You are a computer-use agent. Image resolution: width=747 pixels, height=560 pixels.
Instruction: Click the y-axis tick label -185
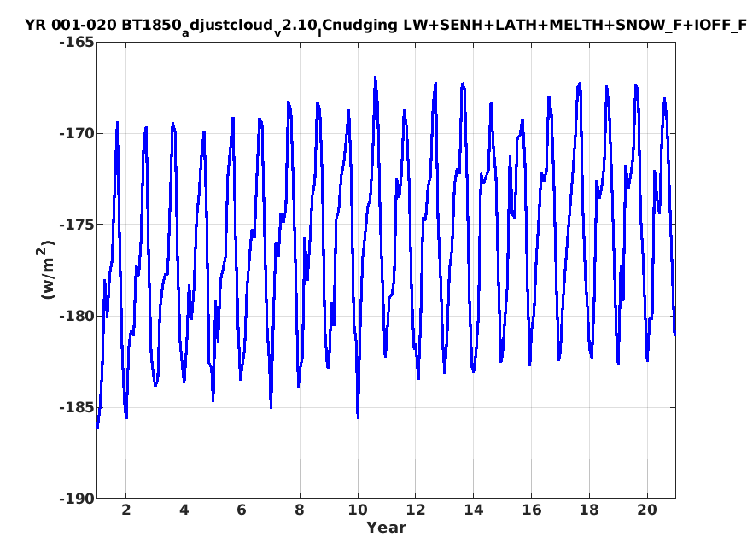(77, 407)
